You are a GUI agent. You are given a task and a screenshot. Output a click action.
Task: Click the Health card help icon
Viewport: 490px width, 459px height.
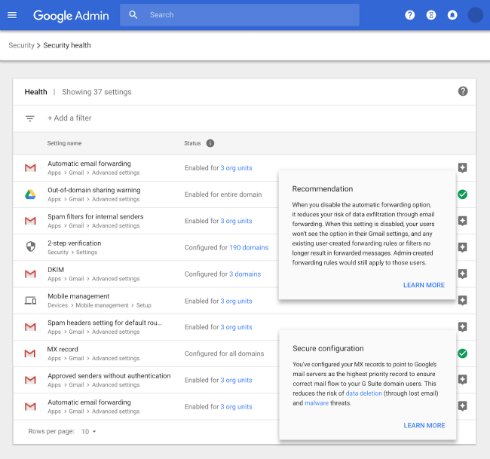click(463, 91)
